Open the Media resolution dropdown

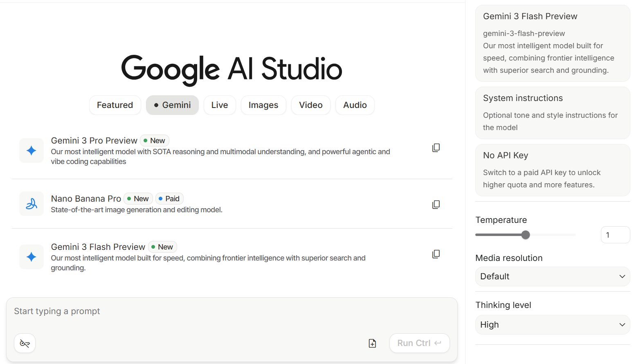click(x=552, y=276)
